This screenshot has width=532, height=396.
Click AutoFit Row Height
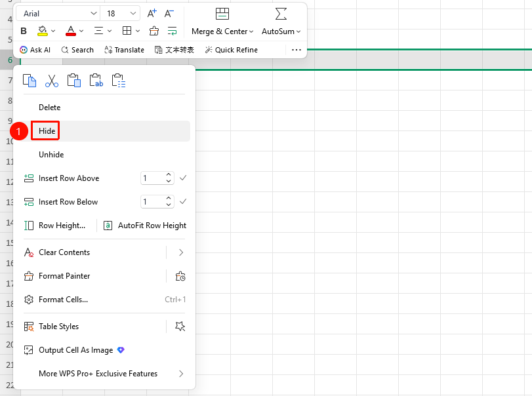(x=145, y=226)
